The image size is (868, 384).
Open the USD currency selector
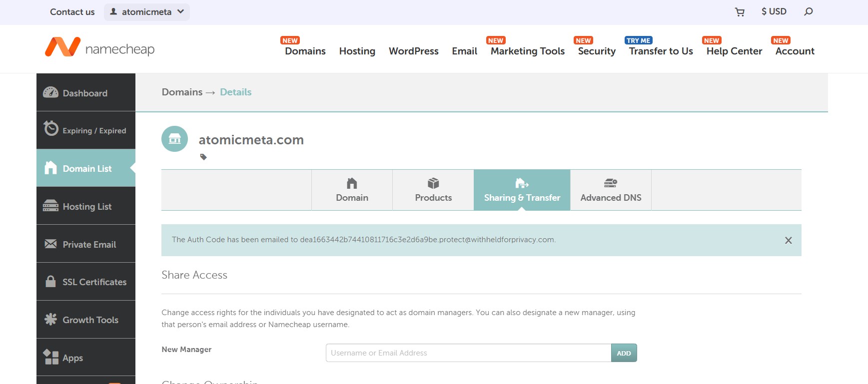(x=774, y=11)
